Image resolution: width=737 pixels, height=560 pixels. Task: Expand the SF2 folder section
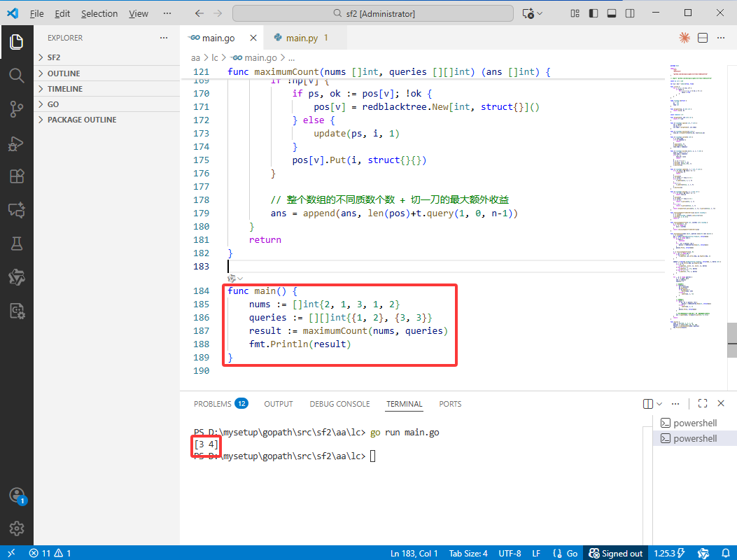click(x=106, y=57)
